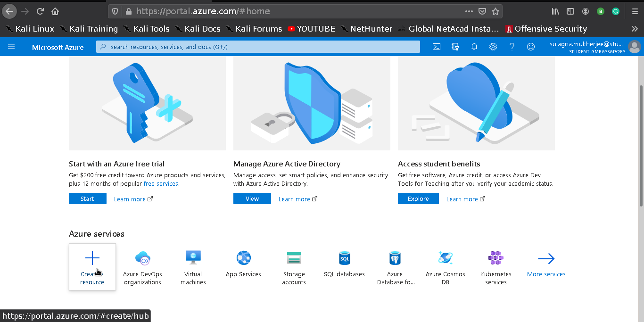Follow the free services link
This screenshot has width=644, height=322.
click(x=161, y=184)
